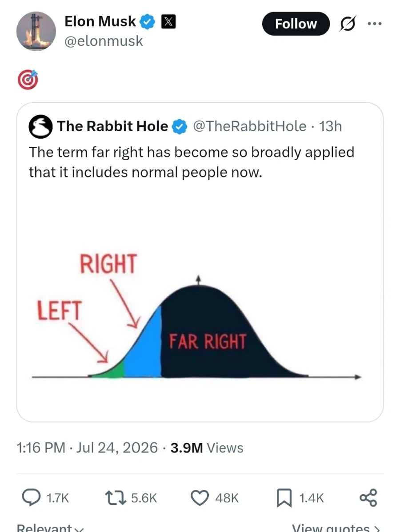Open the @elonmusk handle link
Image resolution: width=400 pixels, height=532 pixels.
pyautogui.click(x=104, y=41)
